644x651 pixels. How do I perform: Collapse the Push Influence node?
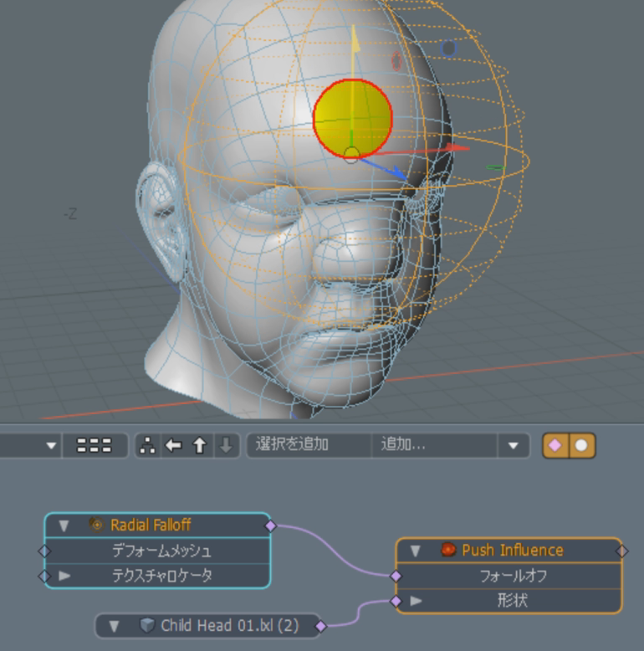415,551
